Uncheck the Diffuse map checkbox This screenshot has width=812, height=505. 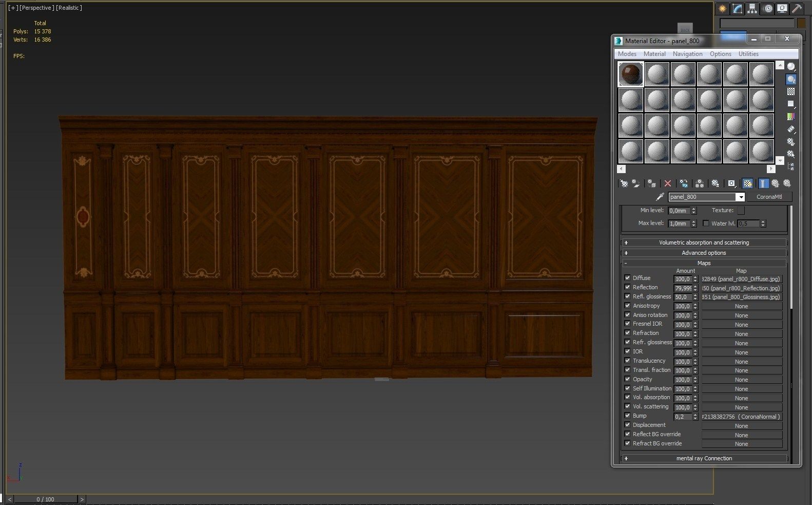click(627, 278)
